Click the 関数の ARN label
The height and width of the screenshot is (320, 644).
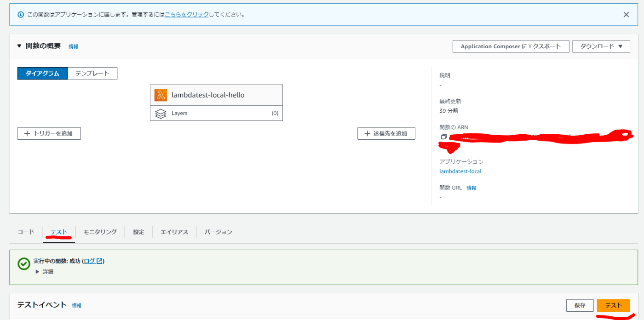(454, 127)
